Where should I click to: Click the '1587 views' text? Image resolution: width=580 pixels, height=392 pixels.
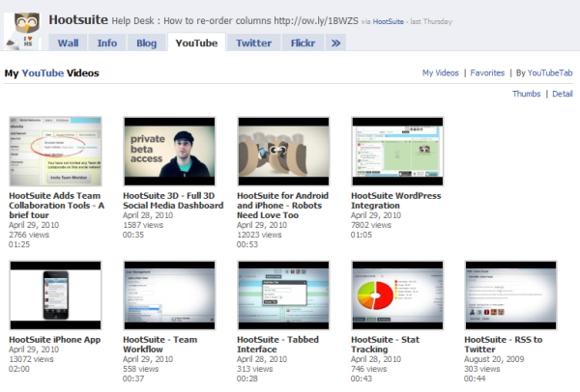coord(143,225)
